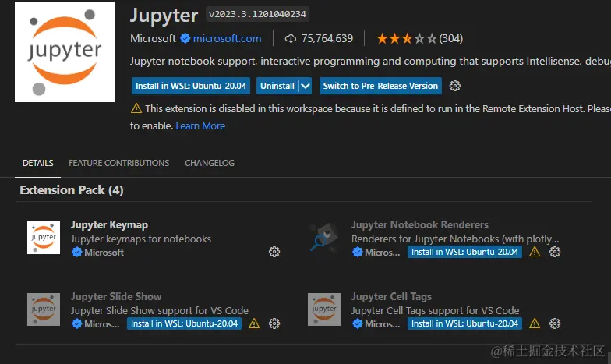Click the large Jupyter extension logo
The width and height of the screenshot is (611, 364).
pyautogui.click(x=65, y=52)
